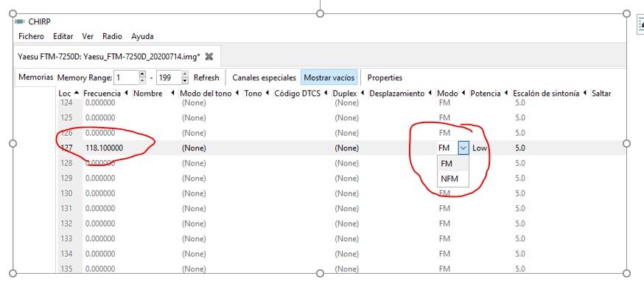Sort by the Escalón de sintonía column header
The image size is (644, 290).
pos(550,94)
